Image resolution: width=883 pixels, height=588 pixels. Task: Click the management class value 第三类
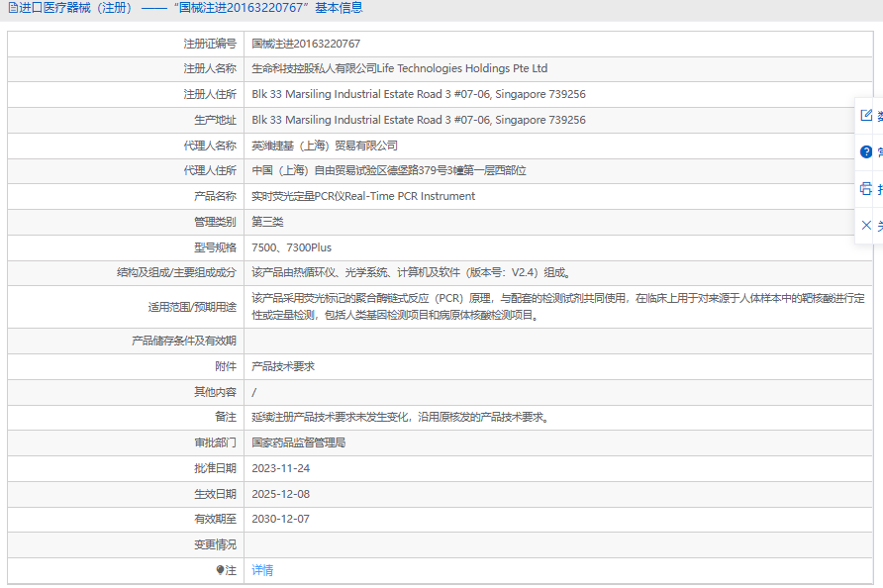(267, 222)
